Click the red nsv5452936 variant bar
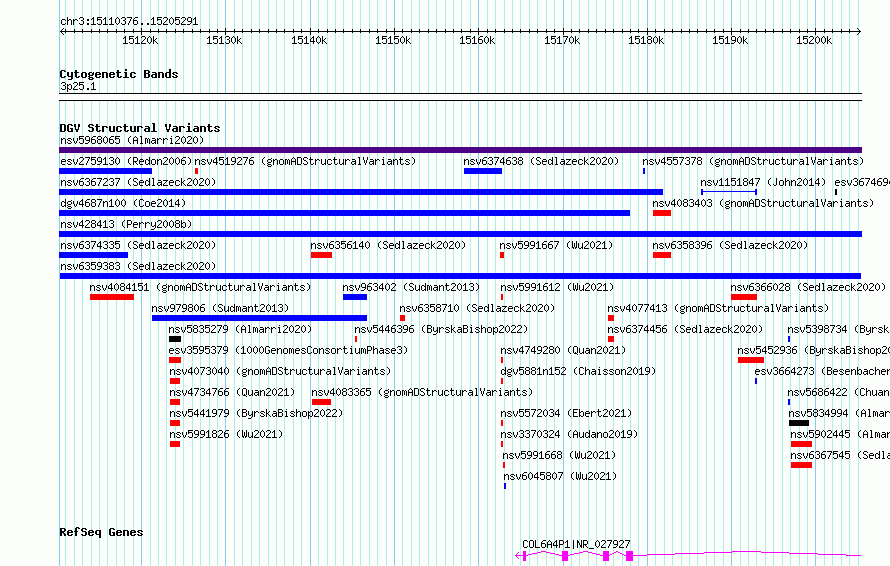Viewport: 890px width, 566px height. coord(750,360)
